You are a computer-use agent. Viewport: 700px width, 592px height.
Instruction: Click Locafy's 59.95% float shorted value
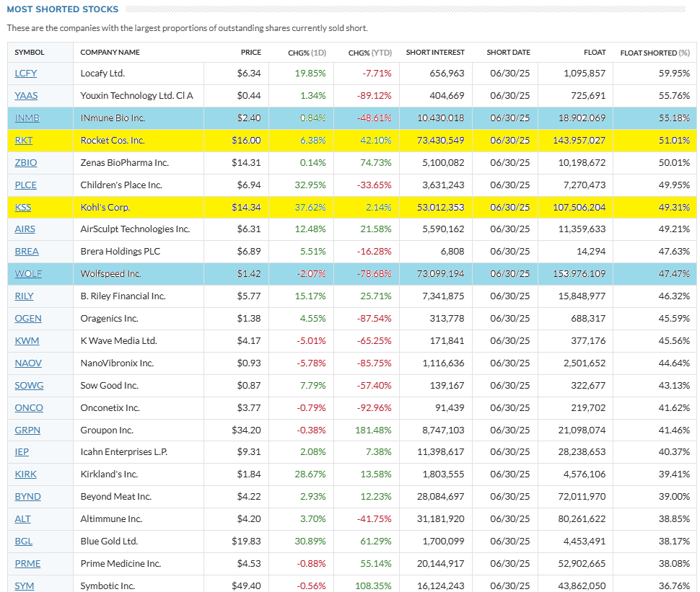pyautogui.click(x=674, y=73)
